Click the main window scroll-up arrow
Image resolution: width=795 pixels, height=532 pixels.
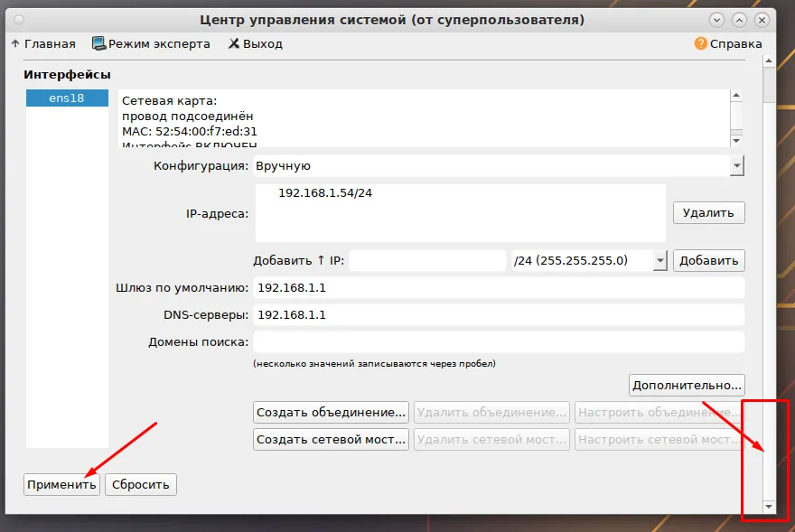[769, 61]
